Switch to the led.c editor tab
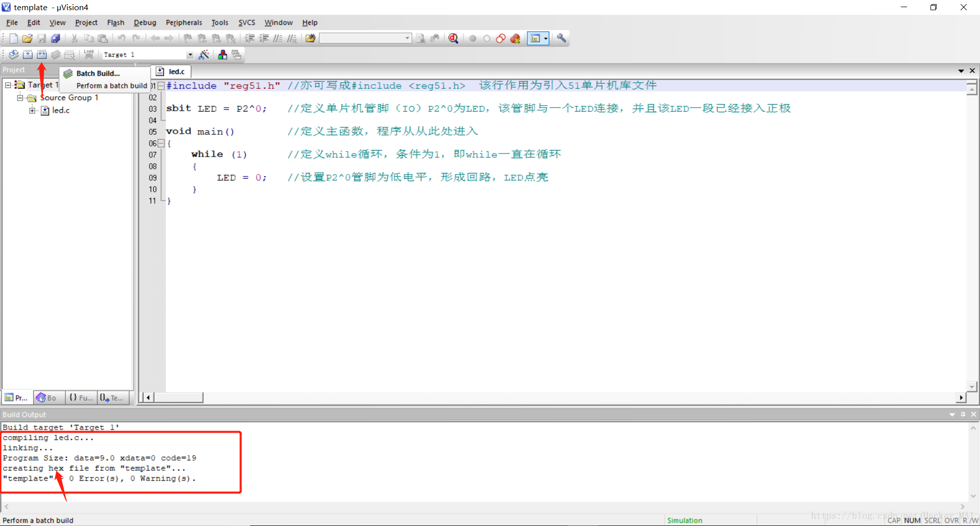The image size is (980, 526). pyautogui.click(x=171, y=71)
